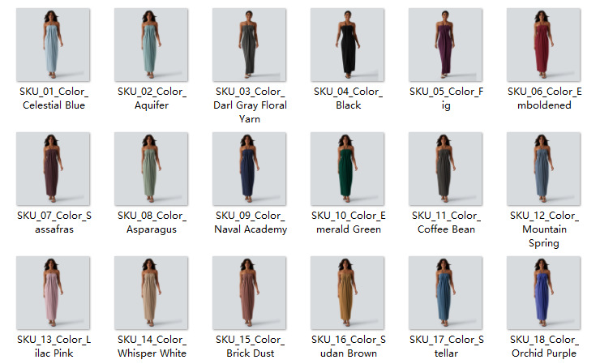Select the Whisper White dress thumbnail
This screenshot has height=364, width=600.
[151, 293]
